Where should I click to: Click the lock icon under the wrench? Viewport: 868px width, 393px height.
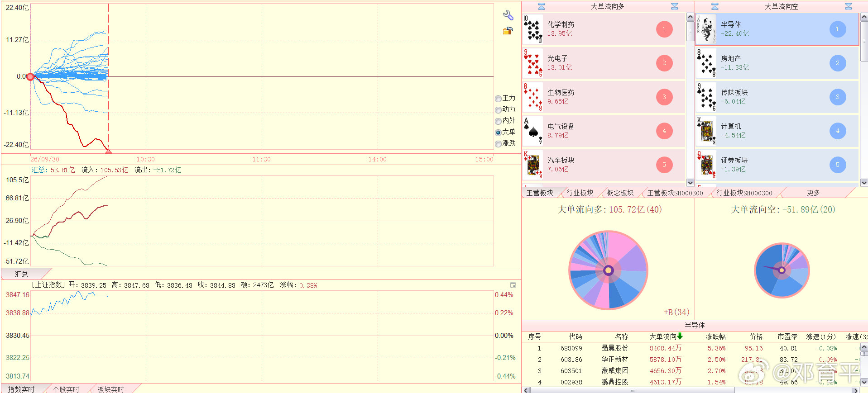coord(508,31)
